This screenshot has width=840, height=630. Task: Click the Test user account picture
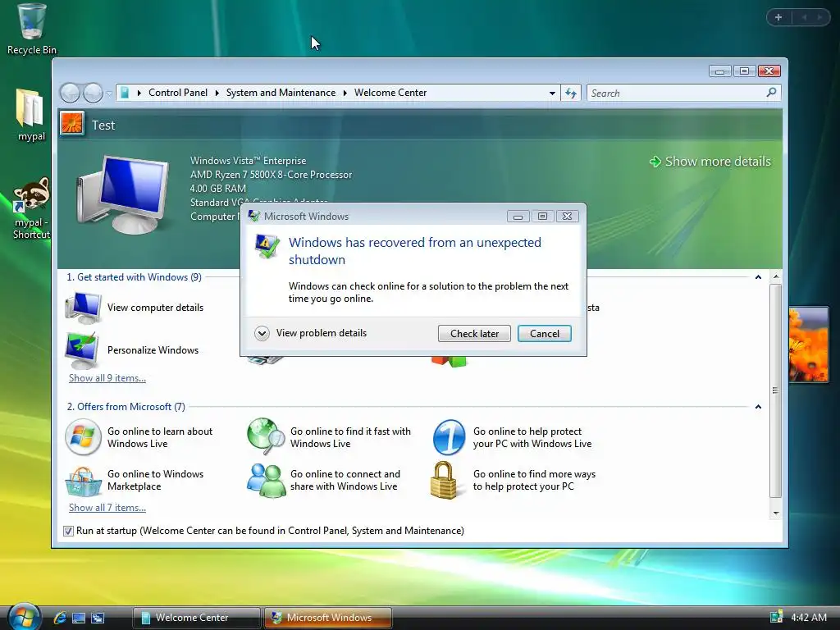(x=72, y=123)
